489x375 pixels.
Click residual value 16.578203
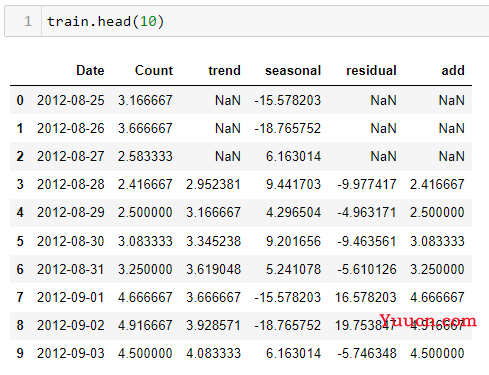point(366,297)
